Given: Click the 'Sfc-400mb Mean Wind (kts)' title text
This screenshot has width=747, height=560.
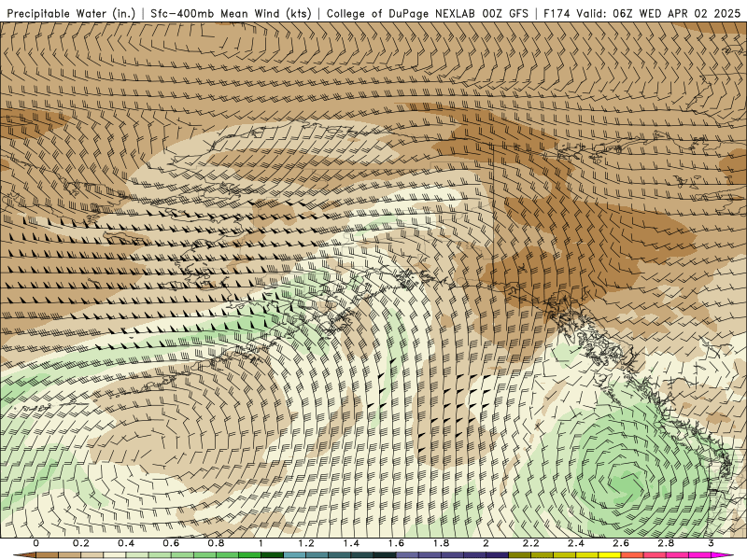Looking at the screenshot, I should (231, 14).
